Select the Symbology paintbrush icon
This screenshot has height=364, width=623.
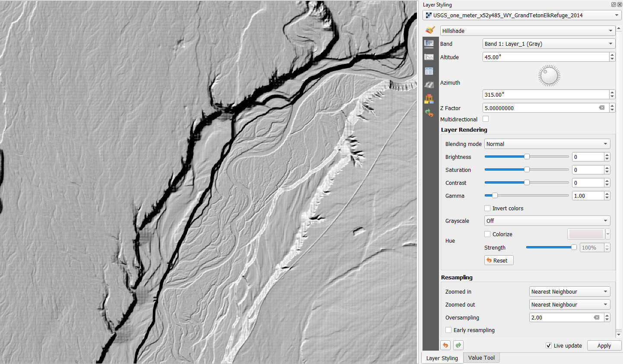pyautogui.click(x=430, y=30)
